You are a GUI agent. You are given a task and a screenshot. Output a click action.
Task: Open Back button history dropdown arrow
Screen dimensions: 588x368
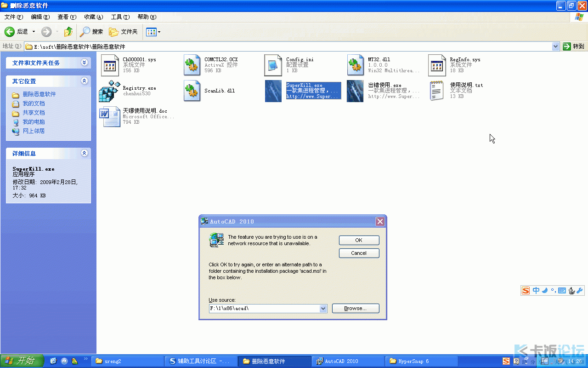(x=34, y=32)
